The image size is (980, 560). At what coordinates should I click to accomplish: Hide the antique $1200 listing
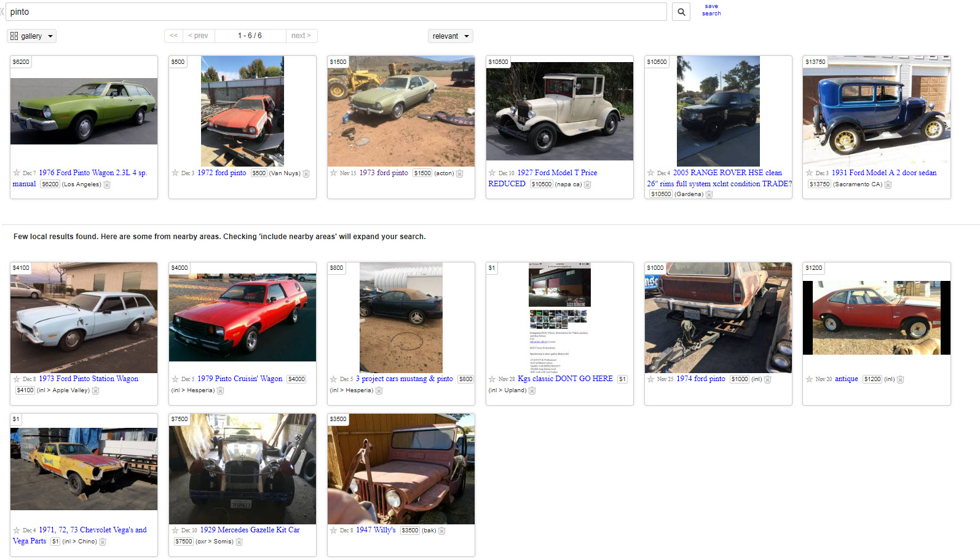coord(900,379)
